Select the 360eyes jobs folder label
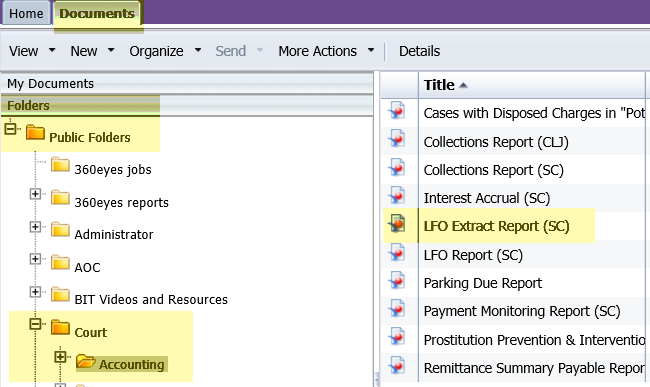This screenshot has height=387, width=650. [x=113, y=169]
